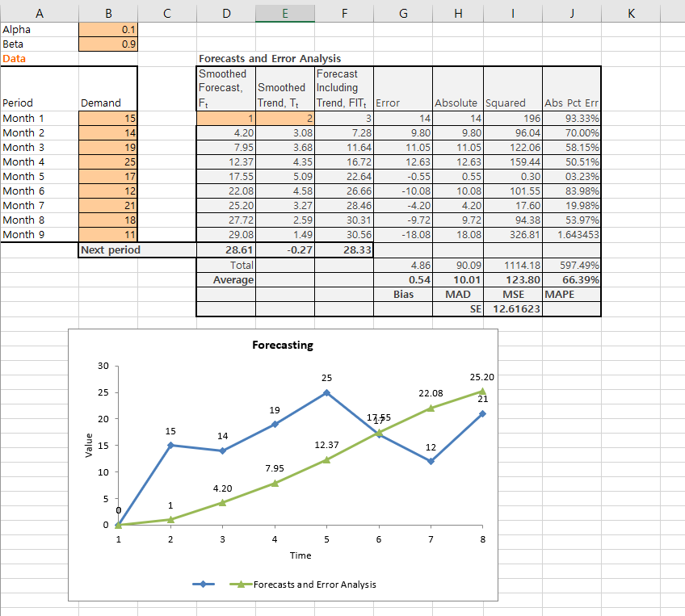Click the Beta value cell 0.9
This screenshot has width=685, height=616.
pos(108,44)
